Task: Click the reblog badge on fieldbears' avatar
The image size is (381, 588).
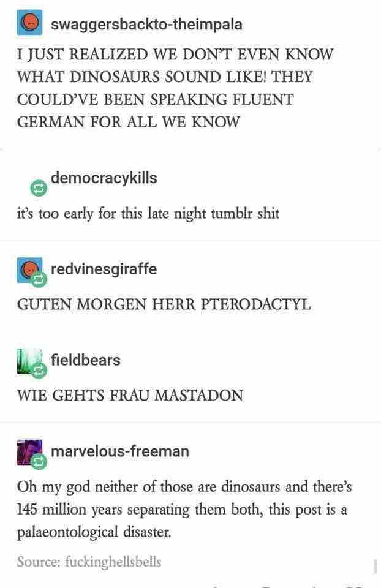Action: pos(39,371)
